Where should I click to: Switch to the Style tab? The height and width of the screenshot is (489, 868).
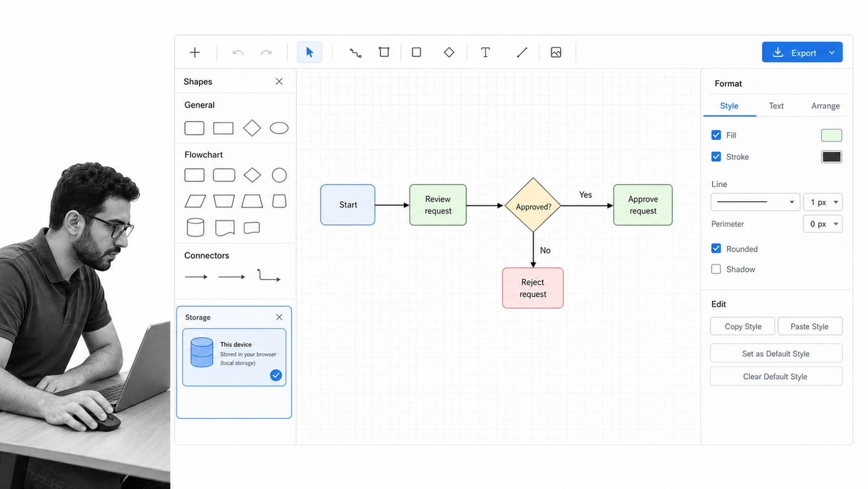click(x=729, y=105)
